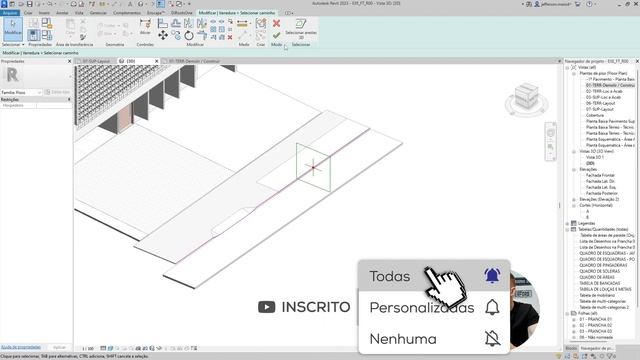Viewport: 640px width, 360px height.
Task: Click the Mirror pick axis tool icon
Action: pyautogui.click(x=189, y=23)
